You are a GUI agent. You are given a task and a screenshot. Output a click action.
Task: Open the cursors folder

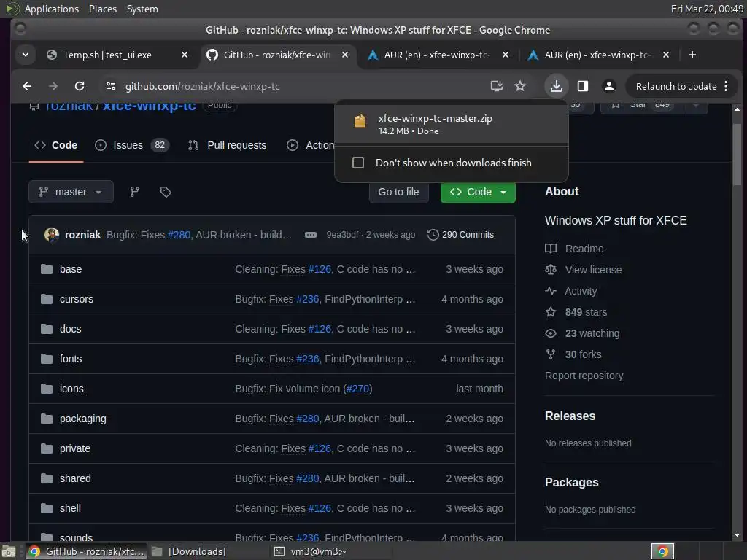(x=76, y=299)
